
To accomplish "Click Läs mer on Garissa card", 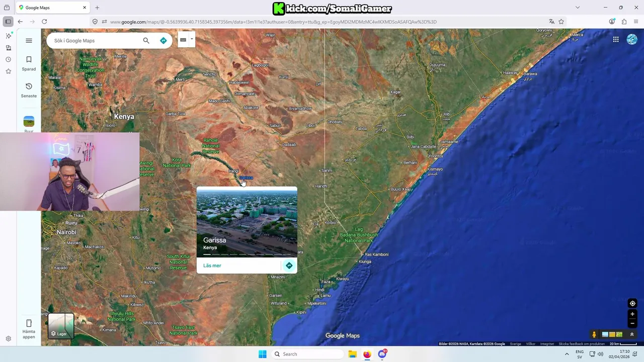I will tap(212, 265).
